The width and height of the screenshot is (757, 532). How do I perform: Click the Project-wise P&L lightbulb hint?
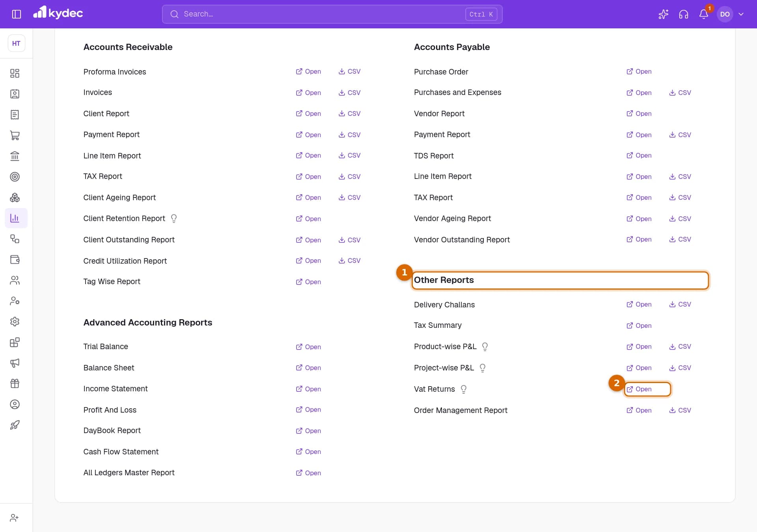(x=483, y=368)
